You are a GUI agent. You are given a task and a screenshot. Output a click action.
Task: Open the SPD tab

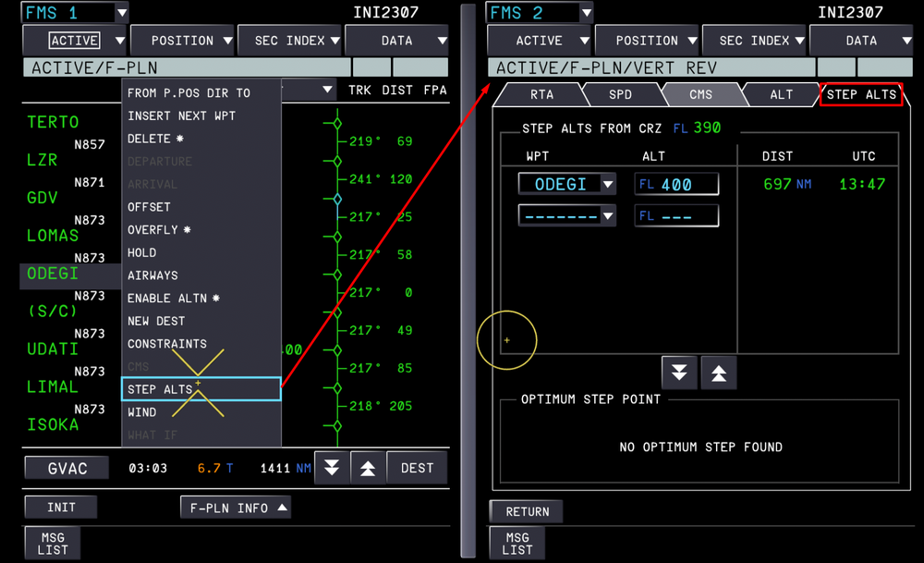(621, 94)
